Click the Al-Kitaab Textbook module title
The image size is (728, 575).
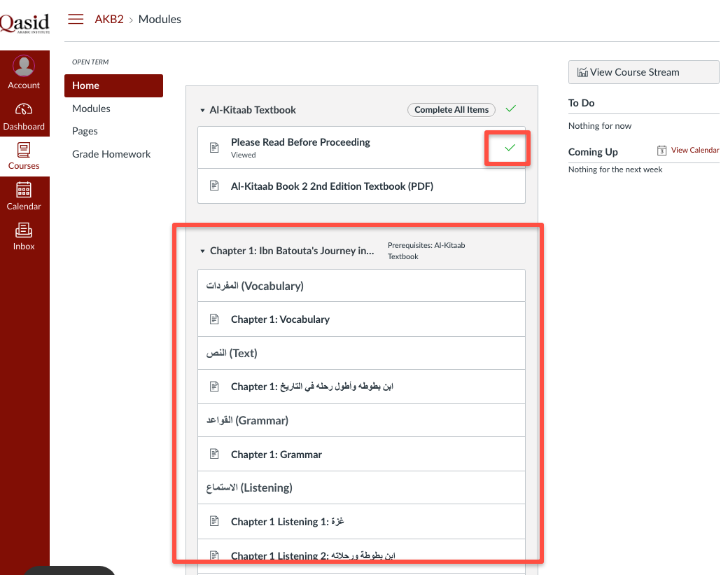(x=253, y=110)
